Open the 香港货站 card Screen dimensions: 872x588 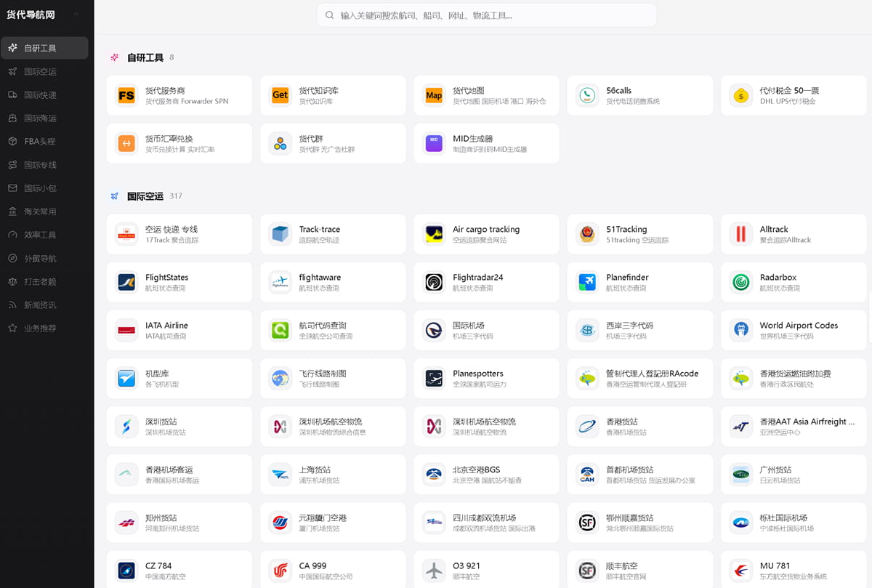tap(640, 426)
